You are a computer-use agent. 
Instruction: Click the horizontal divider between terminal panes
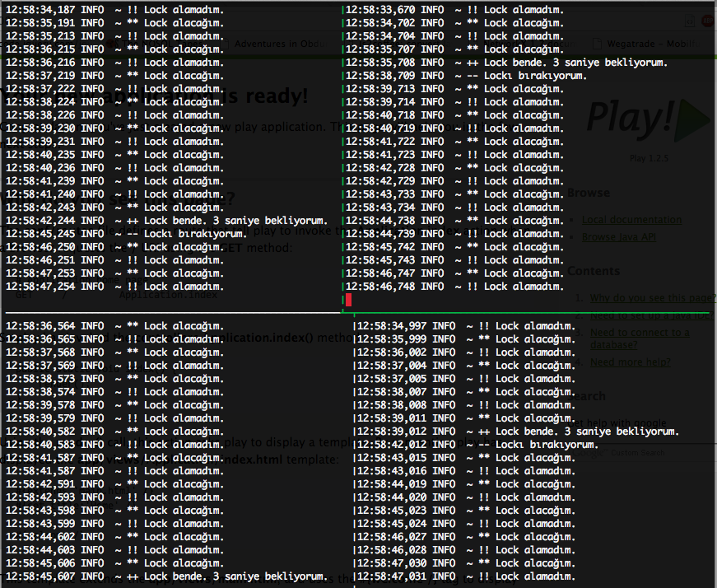pos(356,313)
